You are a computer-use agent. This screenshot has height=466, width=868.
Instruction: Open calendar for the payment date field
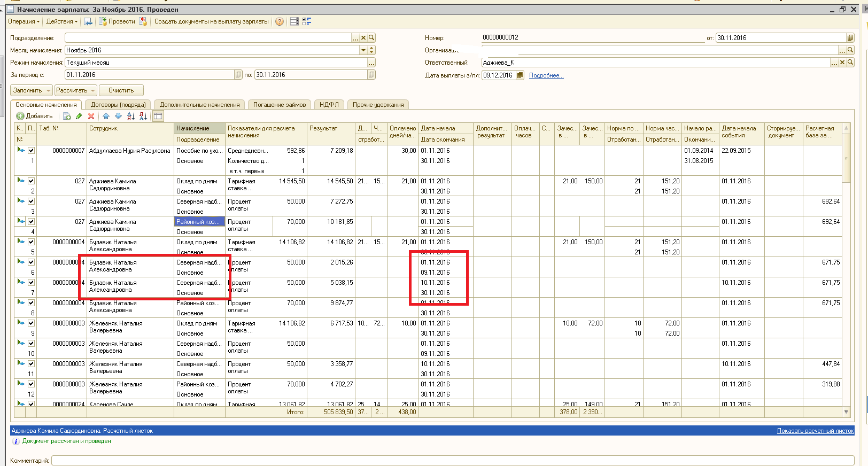[x=520, y=75]
